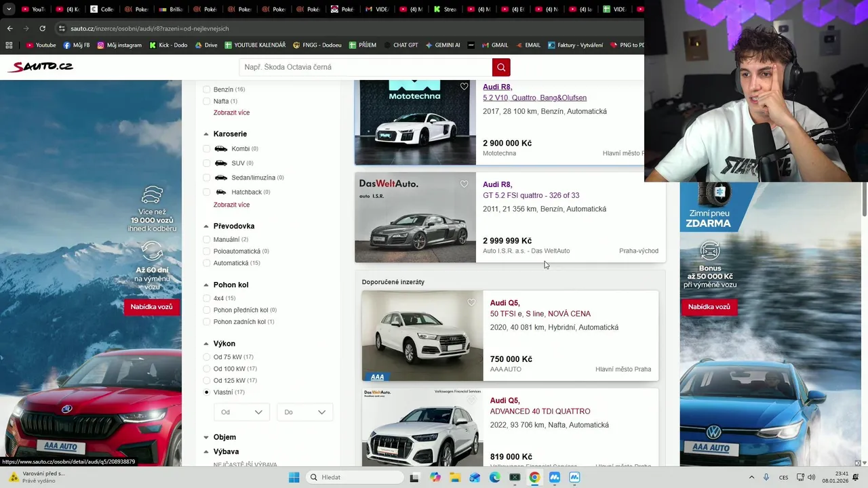
Task: Switch to the Colle browser tab
Action: tap(101, 9)
